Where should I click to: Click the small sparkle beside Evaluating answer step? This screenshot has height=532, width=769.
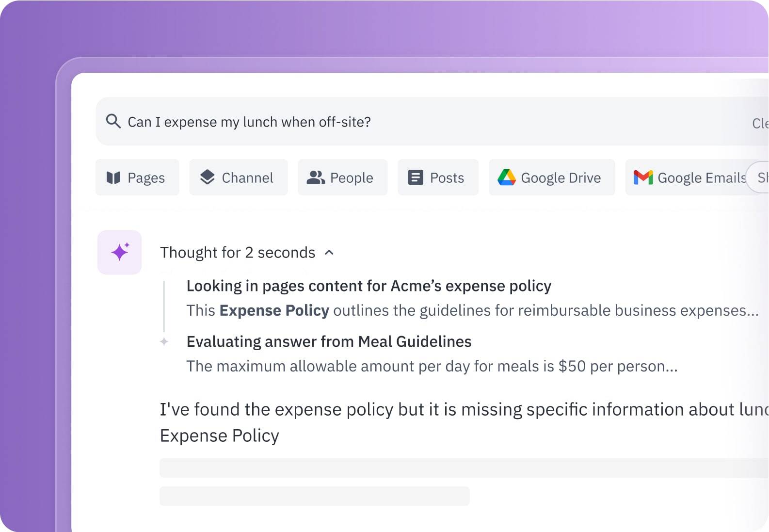pyautogui.click(x=165, y=341)
